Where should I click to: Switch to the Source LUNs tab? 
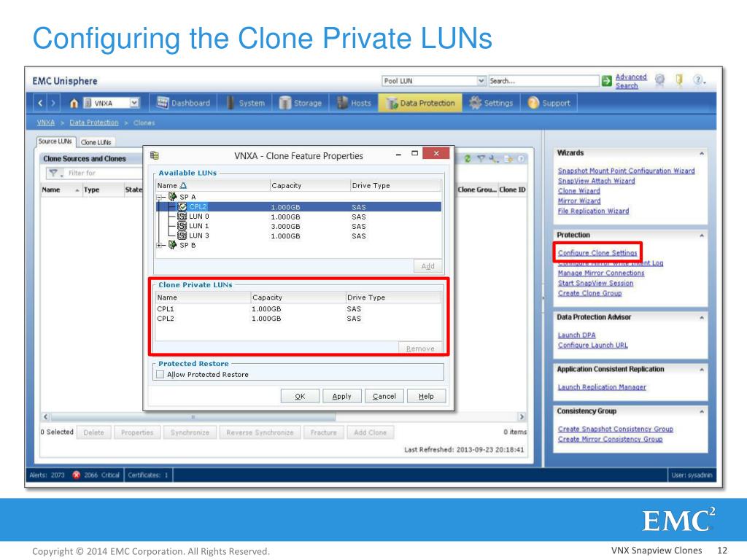tap(55, 141)
